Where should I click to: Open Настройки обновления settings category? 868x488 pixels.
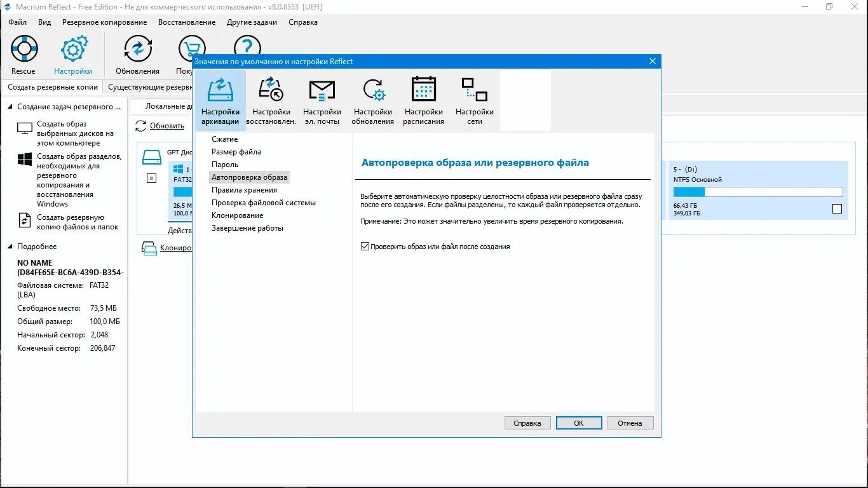[373, 100]
